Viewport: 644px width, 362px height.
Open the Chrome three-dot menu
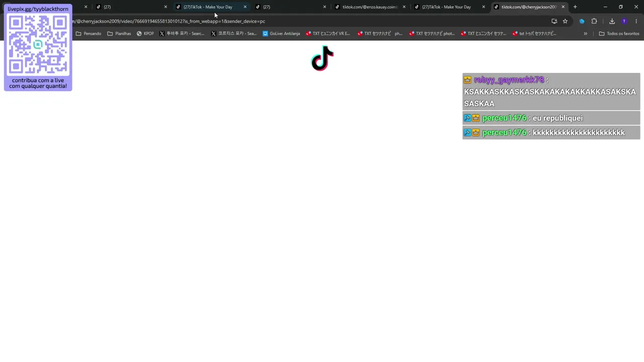click(x=636, y=21)
